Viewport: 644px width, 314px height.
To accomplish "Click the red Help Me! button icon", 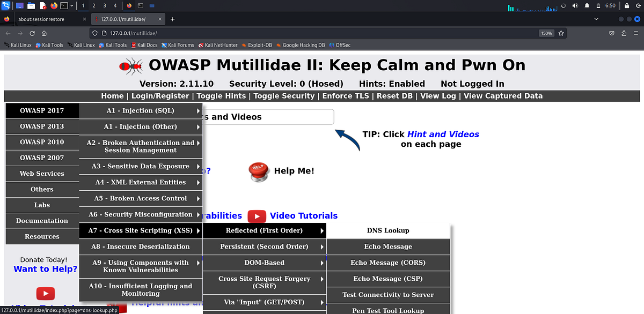I will (x=258, y=170).
